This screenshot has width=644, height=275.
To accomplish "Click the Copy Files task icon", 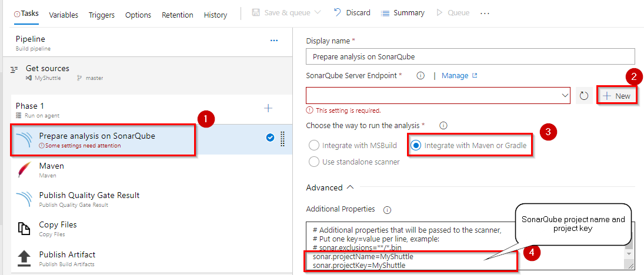I will [x=25, y=229].
